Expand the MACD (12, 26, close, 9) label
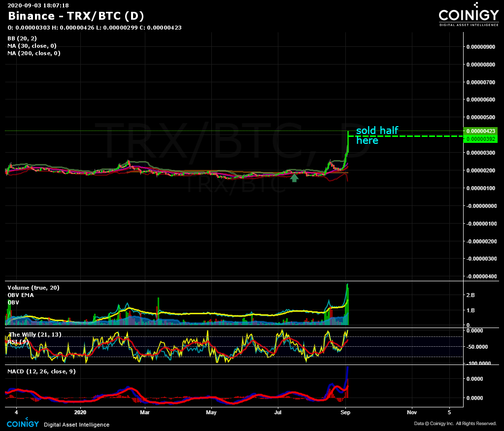Image resolution: width=504 pixels, height=431 pixels. point(41,371)
